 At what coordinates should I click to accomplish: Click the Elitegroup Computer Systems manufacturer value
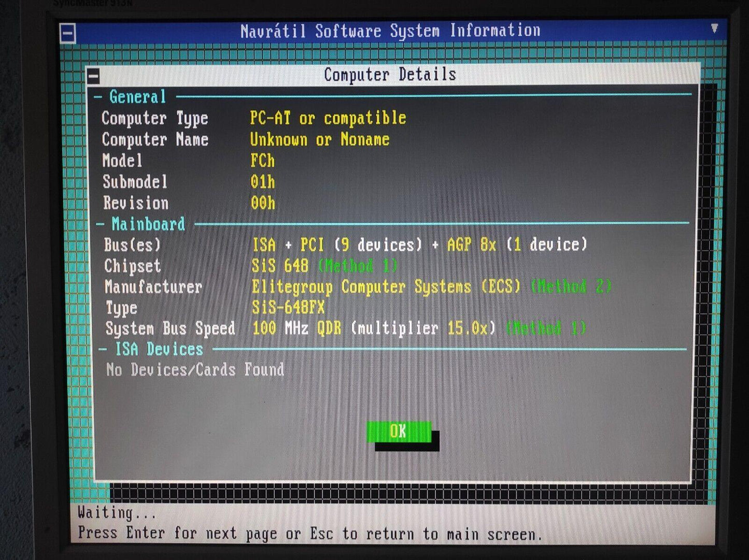coord(386,287)
